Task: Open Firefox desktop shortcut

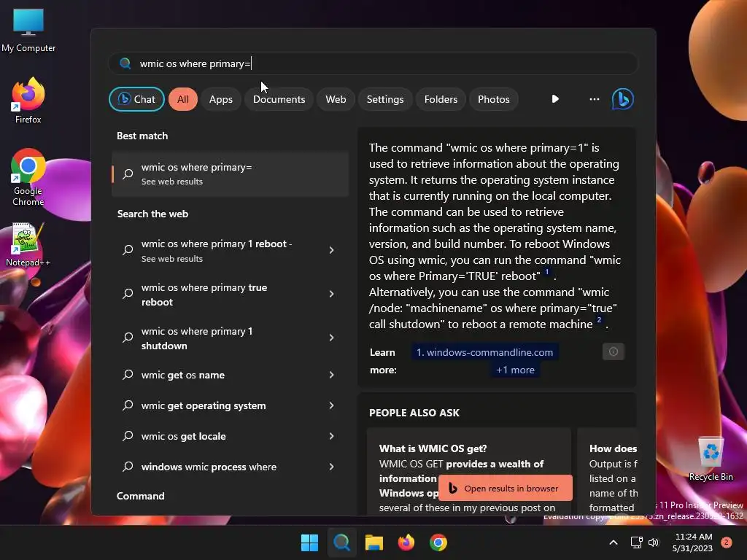Action: click(x=28, y=101)
